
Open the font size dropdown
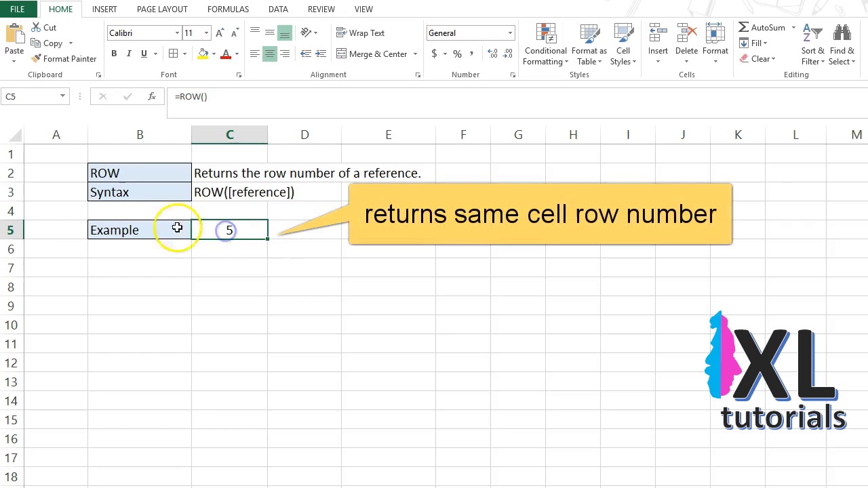206,33
